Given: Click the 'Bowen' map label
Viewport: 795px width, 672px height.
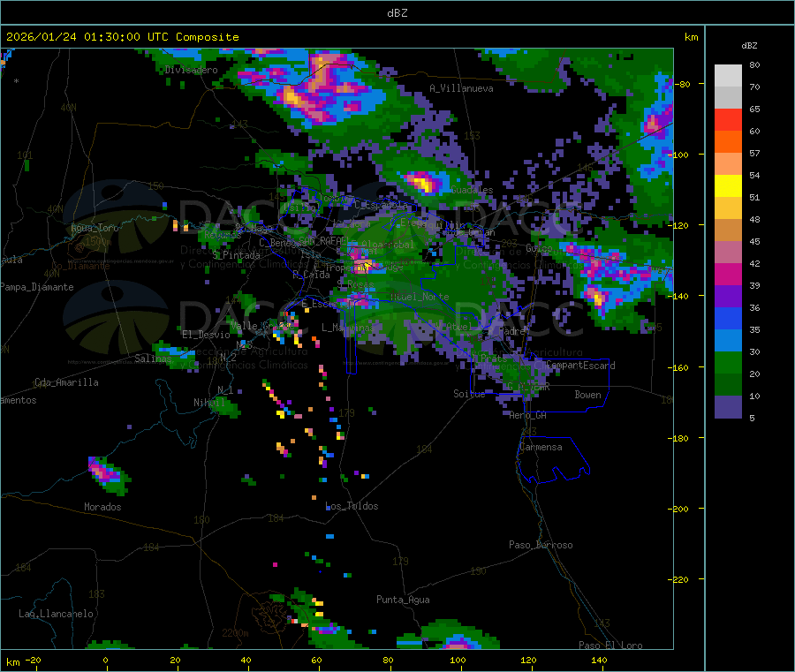Looking at the screenshot, I should [x=587, y=395].
